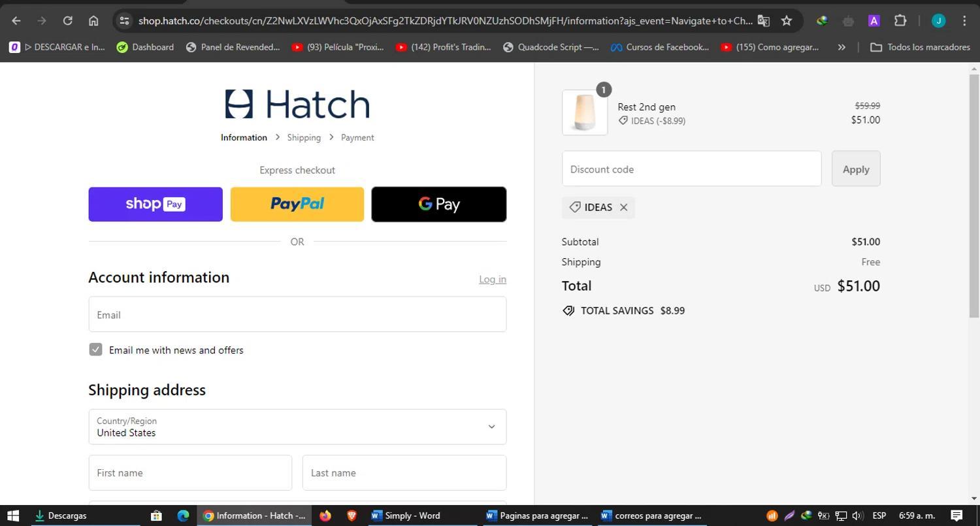Screen dimensions: 980x526
Task: Open Microsoft Edge from the taskbar
Action: [x=184, y=516]
